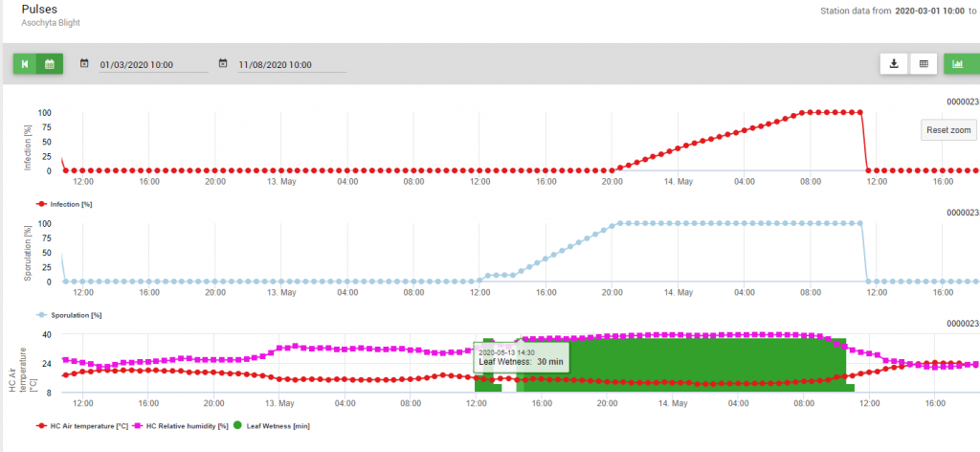Click the green calendar range button
The height and width of the screenshot is (452, 980).
[x=50, y=64]
